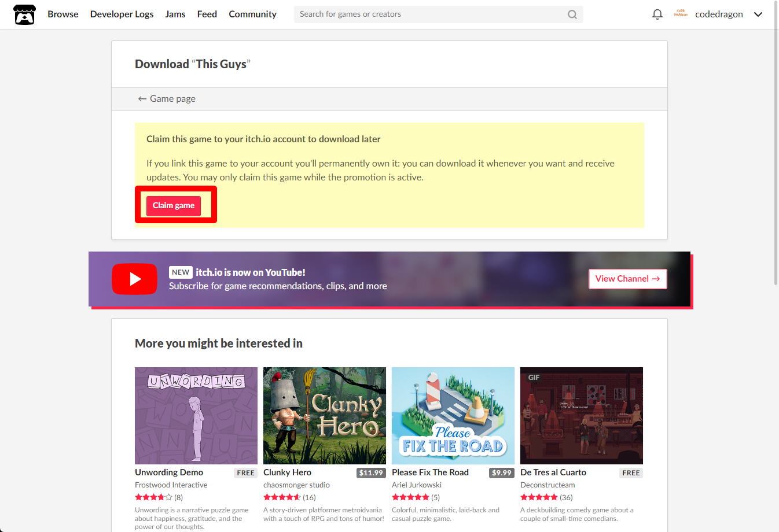Expand the account dropdown arrow
Screen dimensions: 779x532
click(x=758, y=14)
